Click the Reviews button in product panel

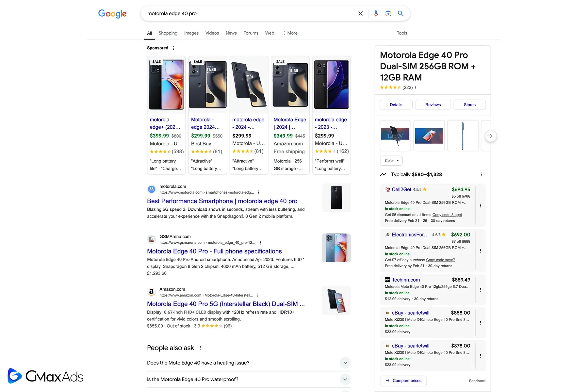click(x=433, y=105)
